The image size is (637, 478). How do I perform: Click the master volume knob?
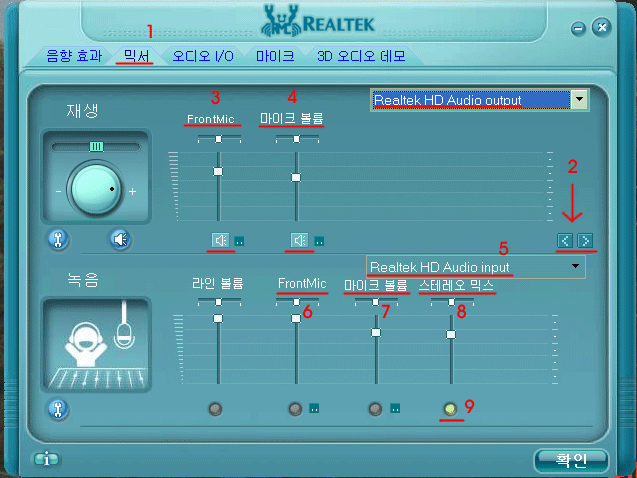95,189
